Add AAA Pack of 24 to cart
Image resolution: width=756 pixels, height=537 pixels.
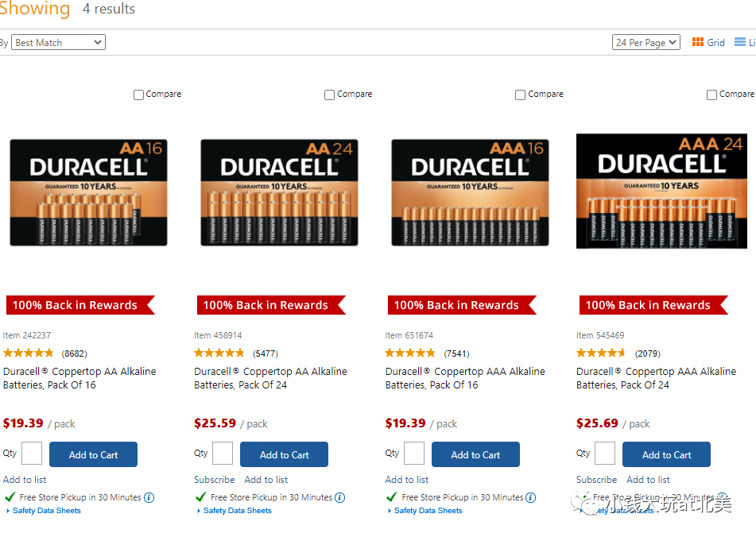tap(666, 454)
